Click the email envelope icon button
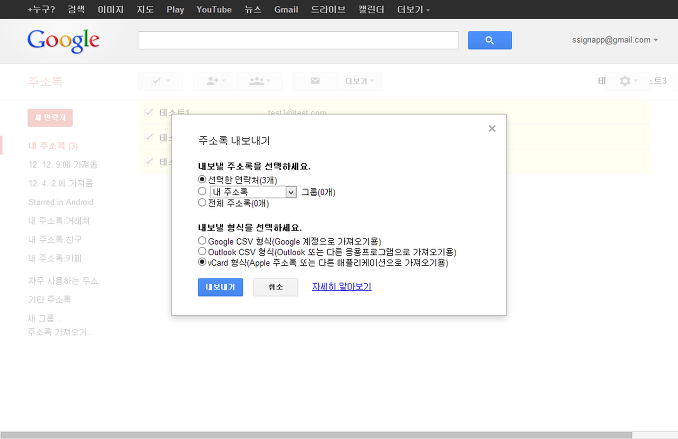The height and width of the screenshot is (439, 678). coord(315,81)
